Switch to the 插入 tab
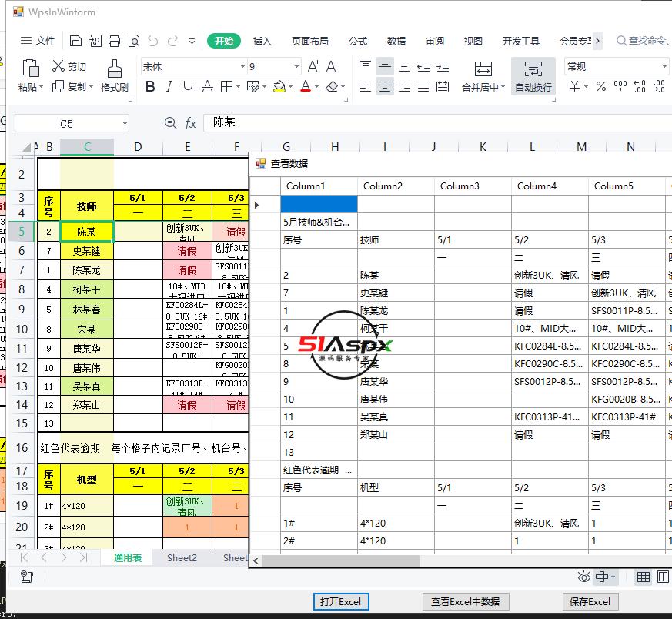The width and height of the screenshot is (672, 619). (x=262, y=41)
